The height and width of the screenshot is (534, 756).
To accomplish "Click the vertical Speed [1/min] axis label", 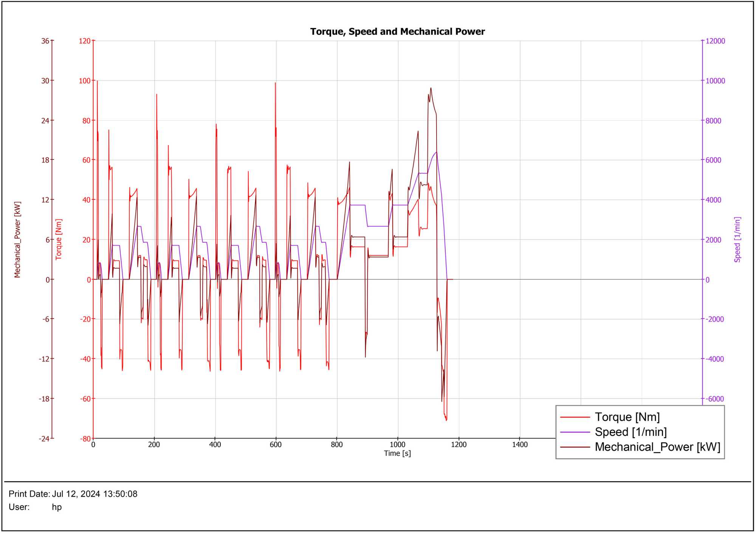I will pyautogui.click(x=738, y=240).
